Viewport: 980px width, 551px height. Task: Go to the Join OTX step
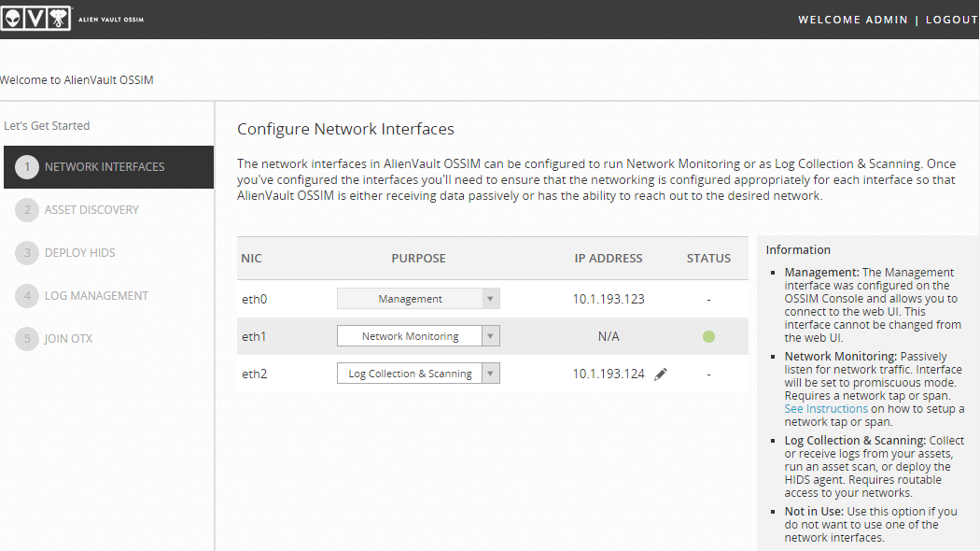tap(68, 339)
